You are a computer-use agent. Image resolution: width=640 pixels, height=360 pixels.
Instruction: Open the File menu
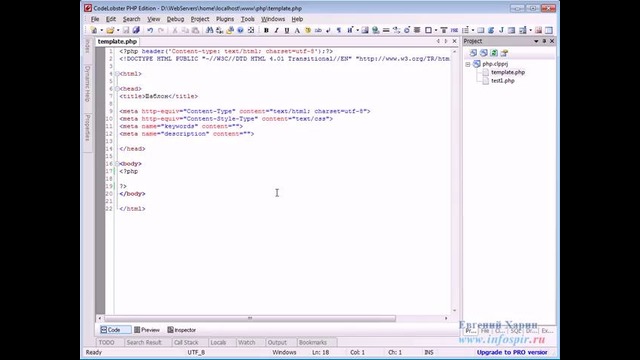point(95,19)
